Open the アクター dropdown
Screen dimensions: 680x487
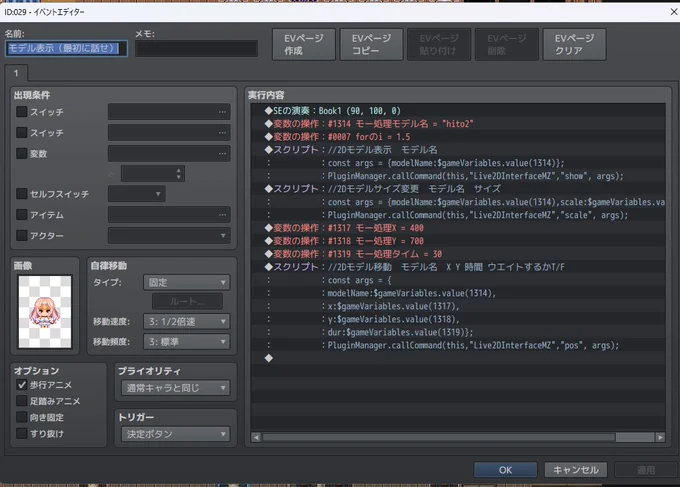click(169, 235)
